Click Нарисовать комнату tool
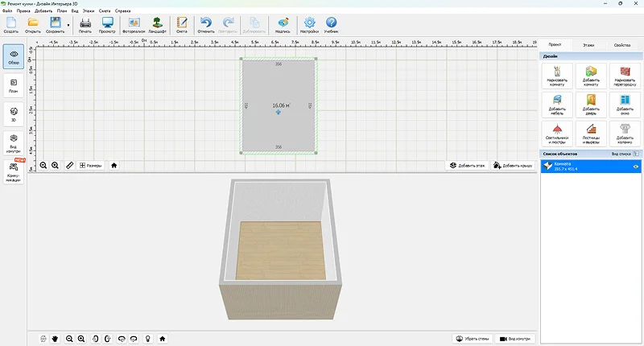The height and width of the screenshot is (346, 644). pyautogui.click(x=557, y=76)
